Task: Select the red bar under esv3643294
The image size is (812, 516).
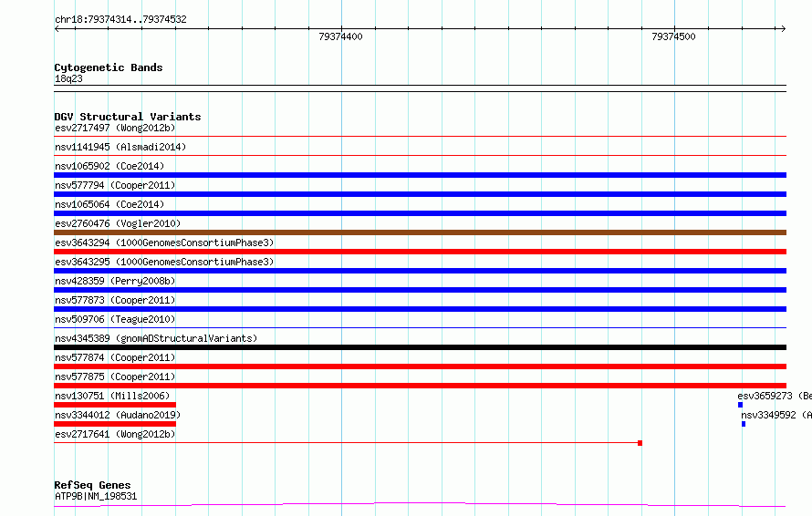Action: pyautogui.click(x=420, y=252)
